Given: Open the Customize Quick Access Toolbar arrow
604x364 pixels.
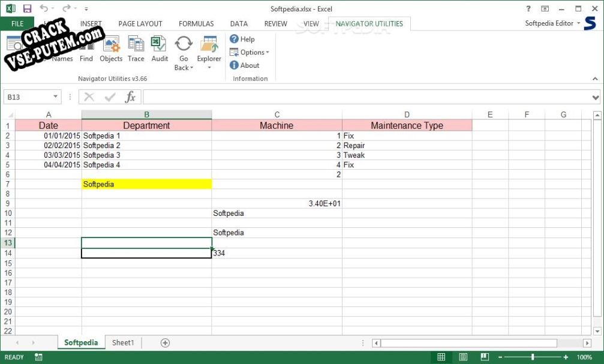Looking at the screenshot, I should 86,8.
